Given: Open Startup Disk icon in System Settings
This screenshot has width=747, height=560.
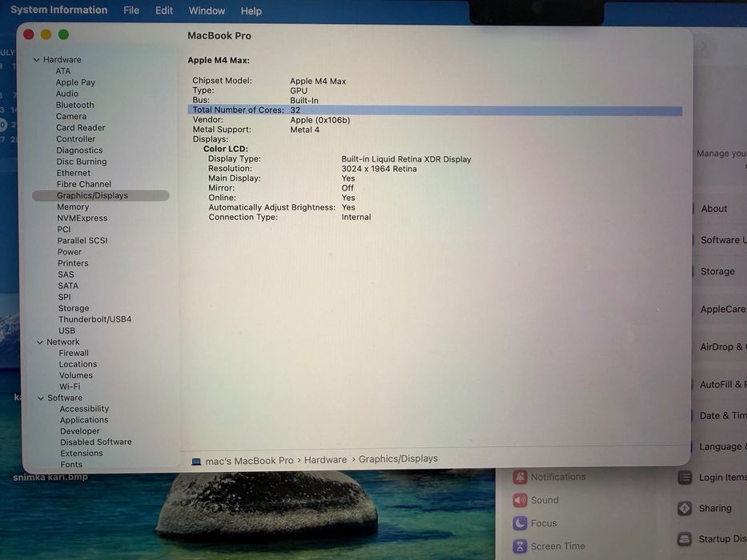Looking at the screenshot, I should (685, 539).
